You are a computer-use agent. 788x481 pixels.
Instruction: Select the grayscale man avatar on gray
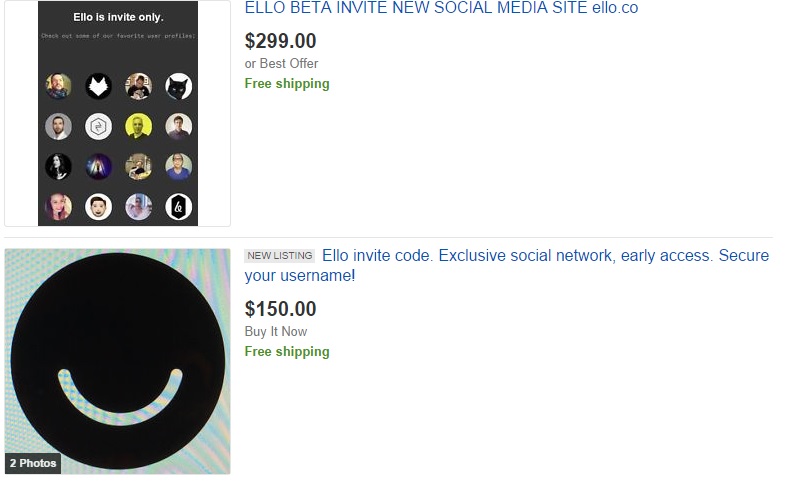click(x=58, y=126)
